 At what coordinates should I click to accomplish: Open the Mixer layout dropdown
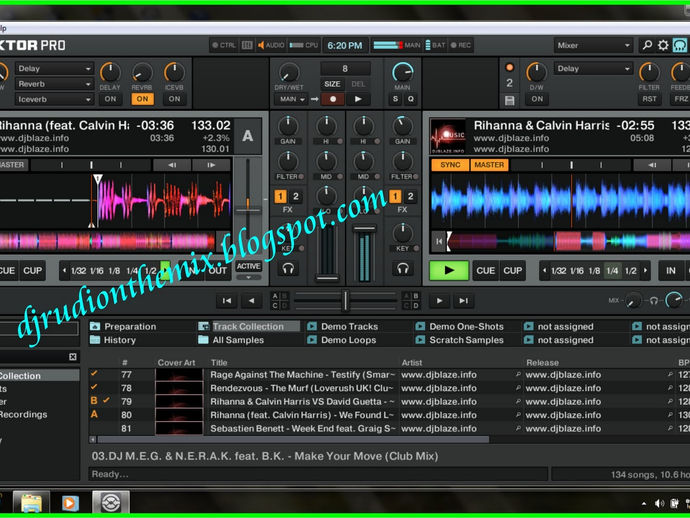[x=593, y=45]
